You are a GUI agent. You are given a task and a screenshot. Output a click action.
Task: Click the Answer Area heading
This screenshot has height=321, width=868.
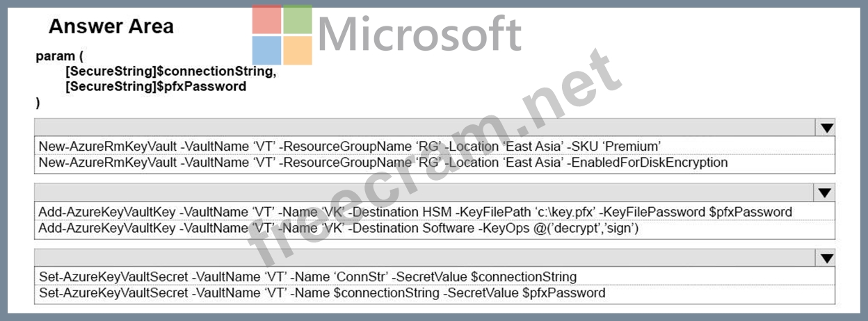point(111,26)
